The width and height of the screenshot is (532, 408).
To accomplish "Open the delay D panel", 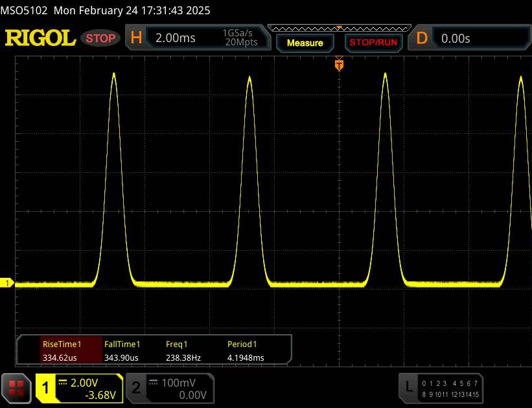I will (x=470, y=38).
